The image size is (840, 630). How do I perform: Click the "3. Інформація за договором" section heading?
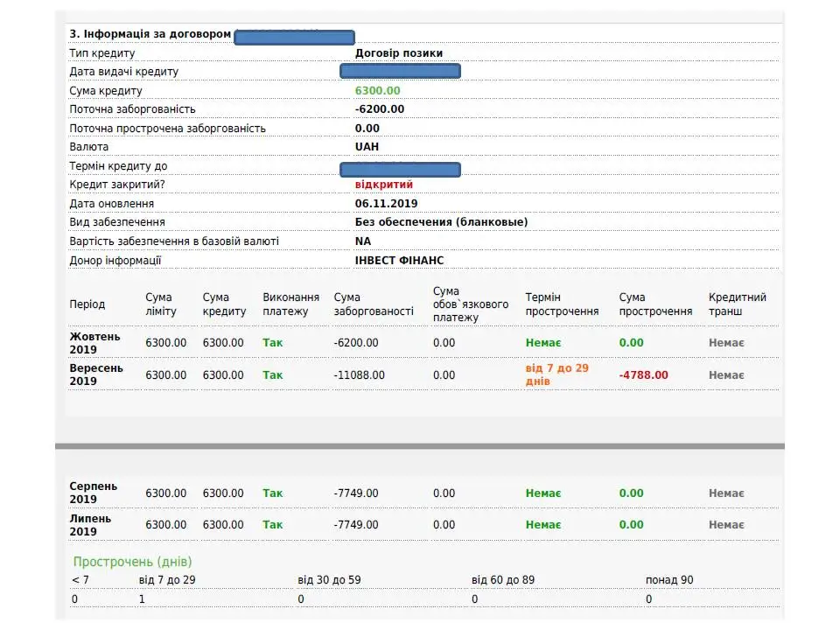point(150,34)
